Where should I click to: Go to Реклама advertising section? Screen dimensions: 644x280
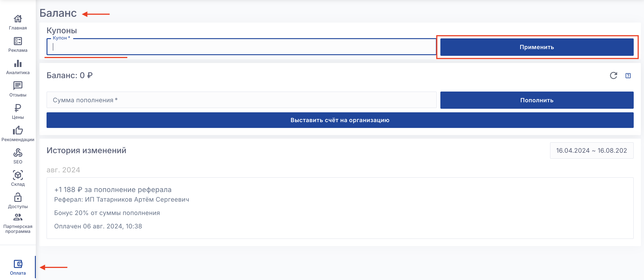click(18, 44)
